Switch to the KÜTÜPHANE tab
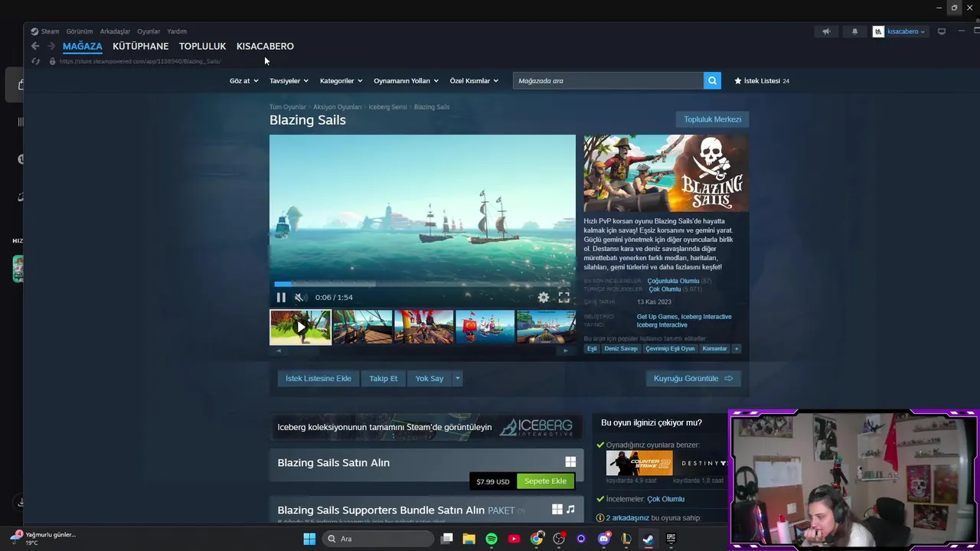The width and height of the screenshot is (980, 551). pyautogui.click(x=140, y=46)
